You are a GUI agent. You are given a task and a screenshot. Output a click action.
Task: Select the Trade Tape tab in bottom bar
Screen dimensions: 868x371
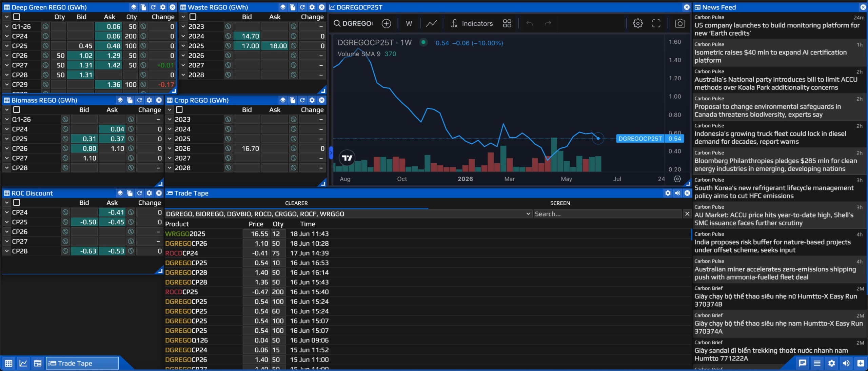click(x=82, y=363)
